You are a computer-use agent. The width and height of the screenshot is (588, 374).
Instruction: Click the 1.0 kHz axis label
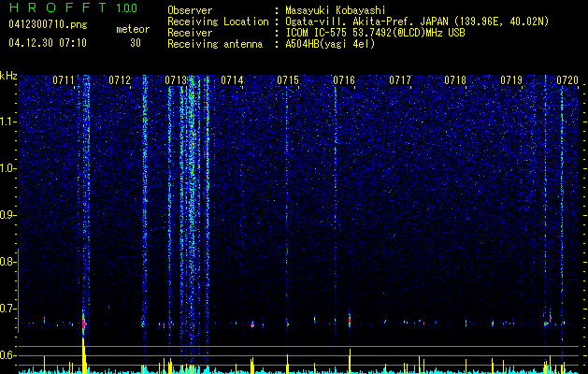point(7,168)
